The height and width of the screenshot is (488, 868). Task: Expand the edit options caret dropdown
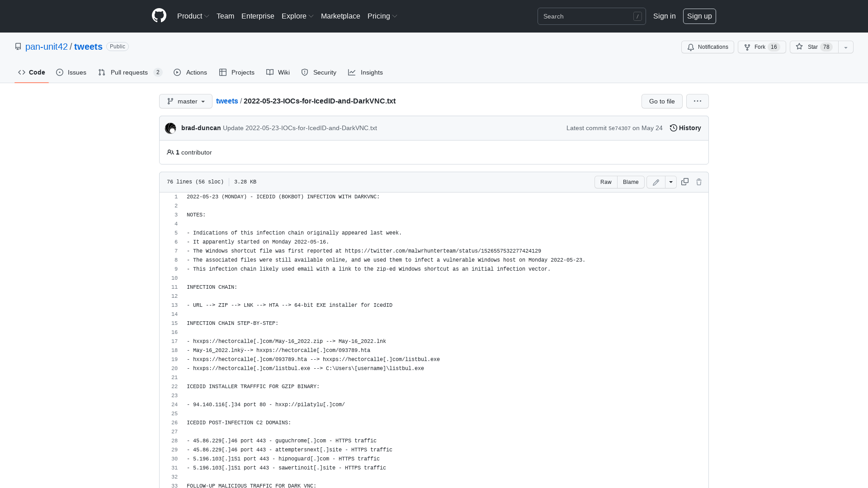(671, 182)
